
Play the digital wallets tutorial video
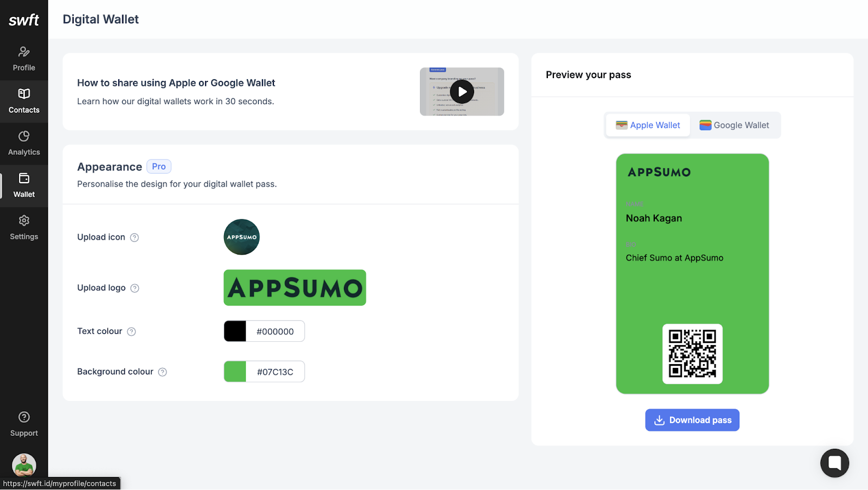point(462,91)
